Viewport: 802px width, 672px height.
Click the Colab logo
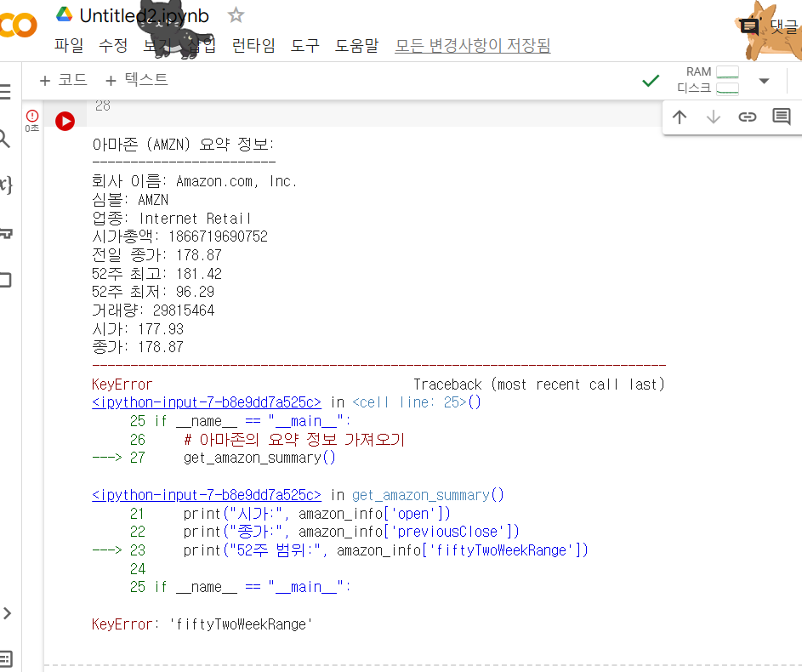click(19, 25)
